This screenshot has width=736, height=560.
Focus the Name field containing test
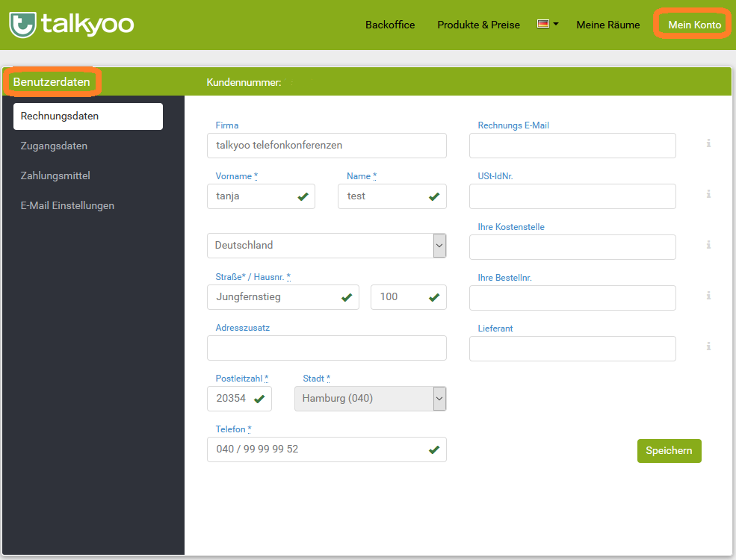pyautogui.click(x=392, y=196)
